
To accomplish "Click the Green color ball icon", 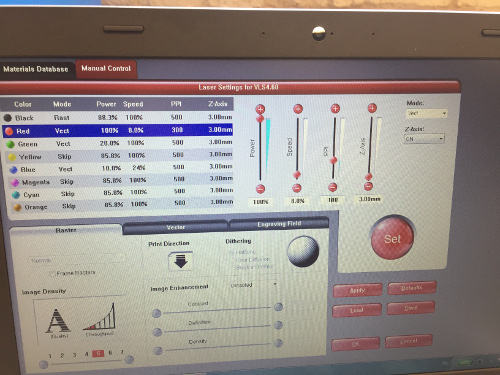I will (x=11, y=144).
